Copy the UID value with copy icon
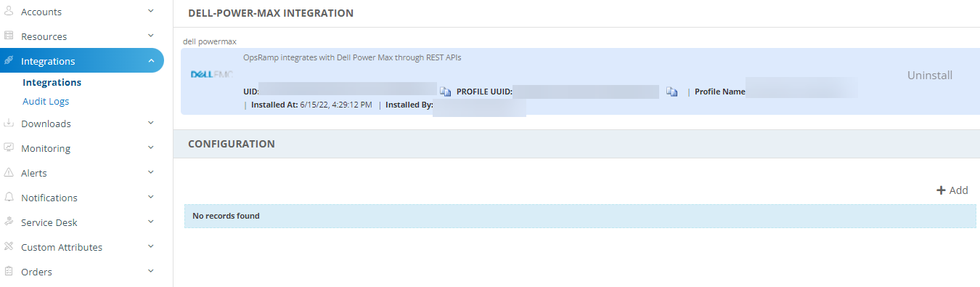The height and width of the screenshot is (287, 980). [x=444, y=92]
